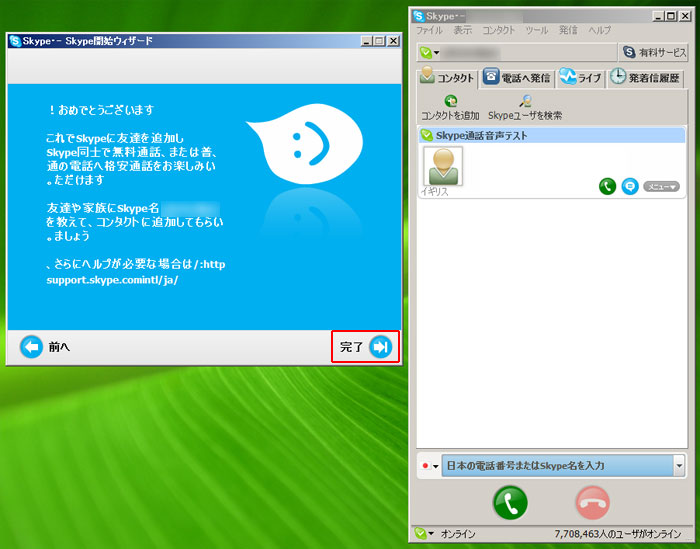The image size is (700, 549).
Task: Open the ファイル menu in Skype window
Action: click(x=429, y=30)
